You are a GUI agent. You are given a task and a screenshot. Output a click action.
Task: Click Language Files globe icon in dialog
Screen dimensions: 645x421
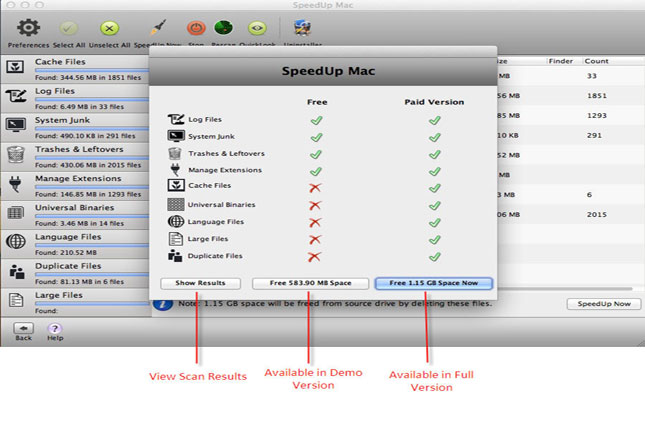pyautogui.click(x=176, y=221)
